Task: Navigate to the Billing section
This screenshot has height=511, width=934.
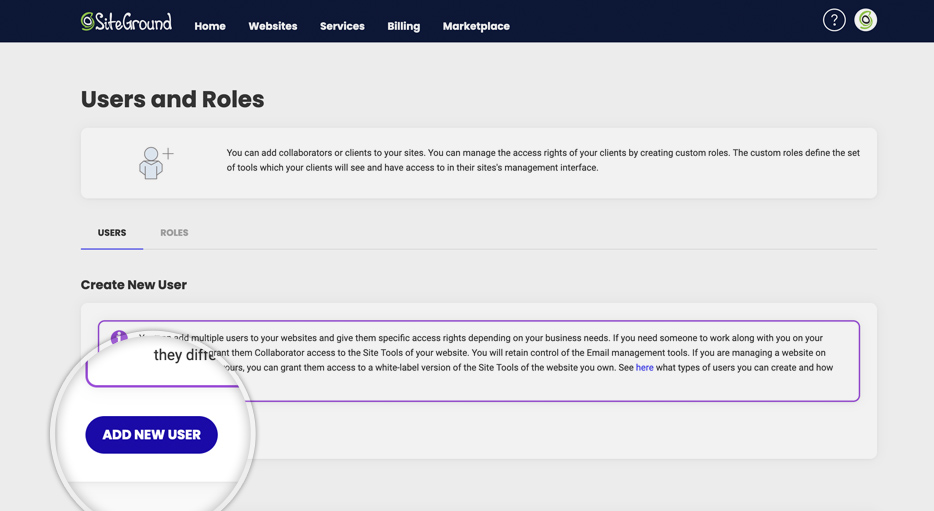Action: click(404, 26)
